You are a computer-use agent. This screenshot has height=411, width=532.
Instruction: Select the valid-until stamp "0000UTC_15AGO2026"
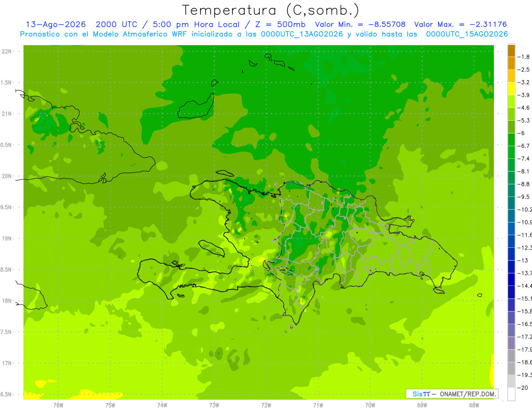467,34
